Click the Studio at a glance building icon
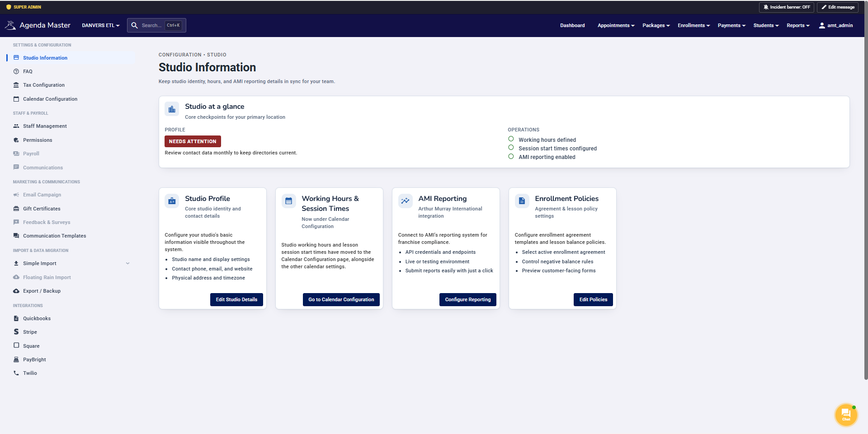The height and width of the screenshot is (434, 868). pos(172,109)
